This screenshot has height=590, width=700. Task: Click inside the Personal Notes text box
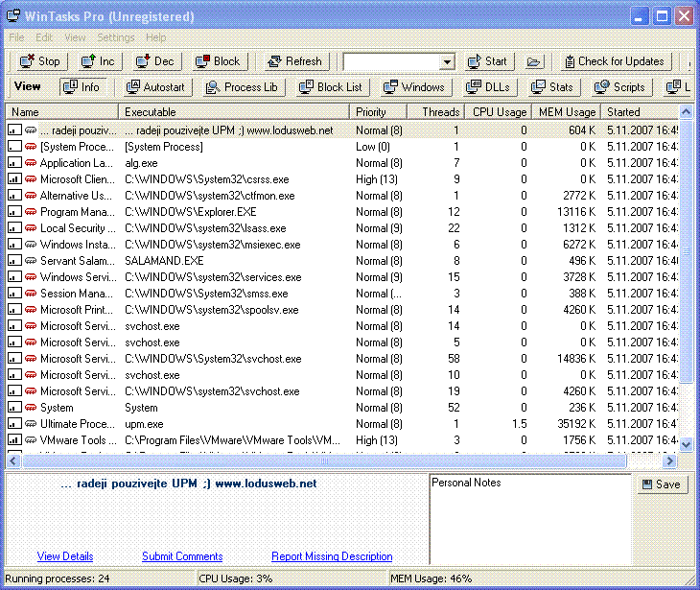point(530,519)
